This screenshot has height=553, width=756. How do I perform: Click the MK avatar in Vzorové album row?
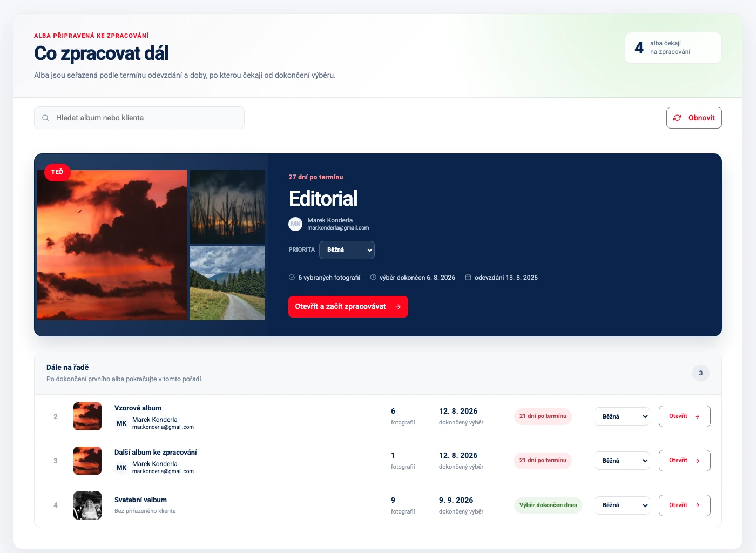[122, 423]
